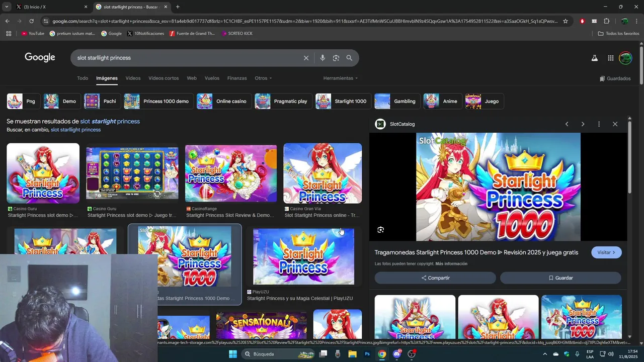Click the Guardar button in preview
The image size is (644, 362).
pyautogui.click(x=560, y=278)
